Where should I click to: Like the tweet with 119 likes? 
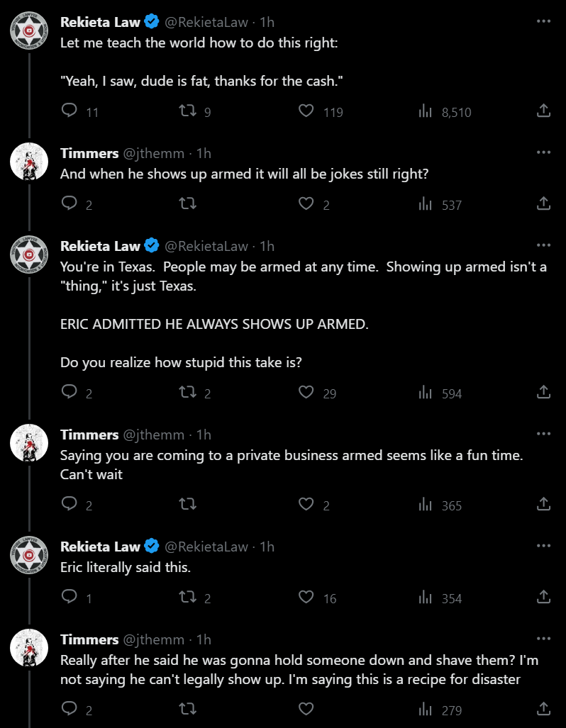tap(306, 111)
